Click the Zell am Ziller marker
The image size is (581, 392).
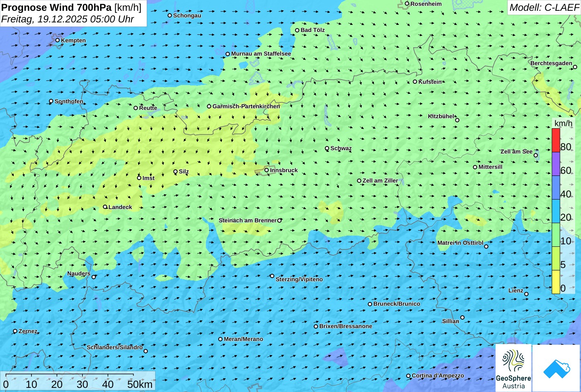tap(359, 181)
